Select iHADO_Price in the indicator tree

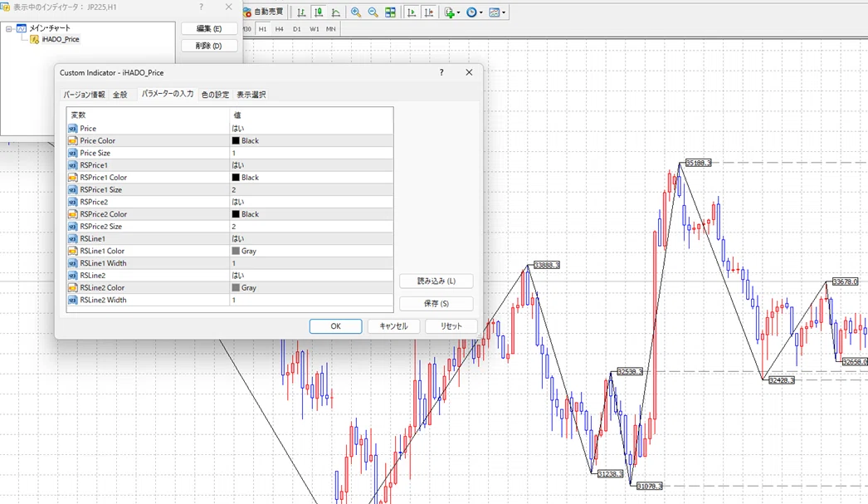point(61,39)
